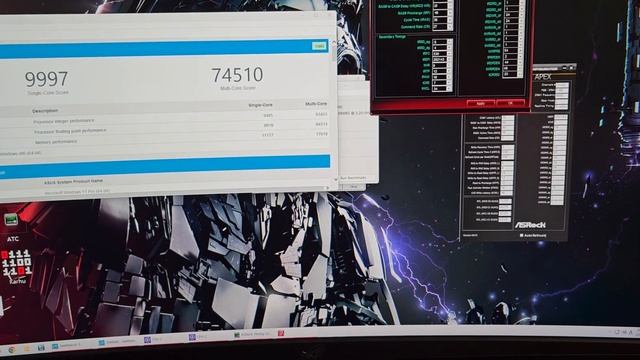Screen dimensions: 640x360
Task: Click the Multi-Core column header
Action: point(316,104)
